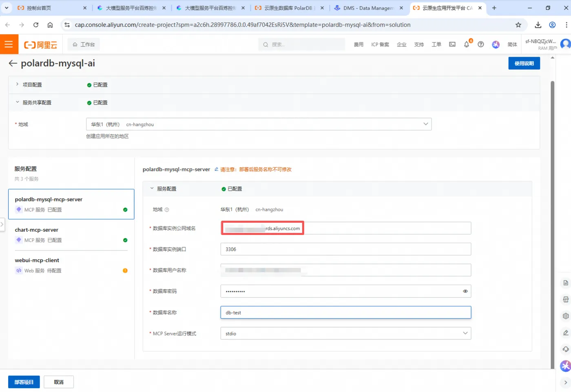Bookmark this page with the star
This screenshot has height=392, width=571.
518,25
